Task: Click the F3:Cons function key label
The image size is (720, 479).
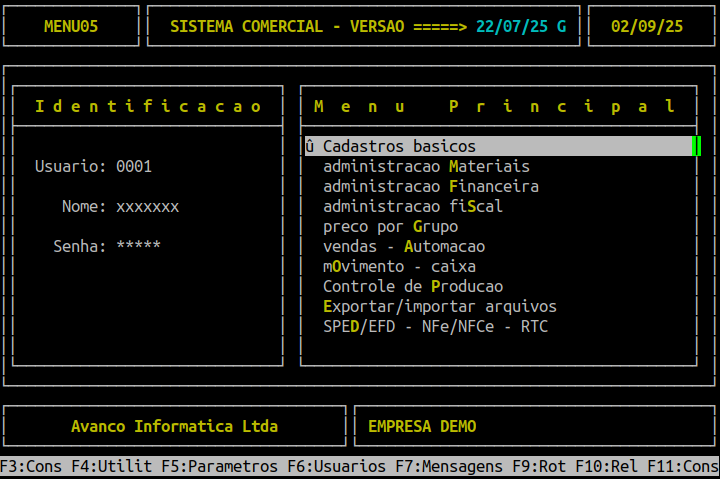Action: (x=31, y=467)
